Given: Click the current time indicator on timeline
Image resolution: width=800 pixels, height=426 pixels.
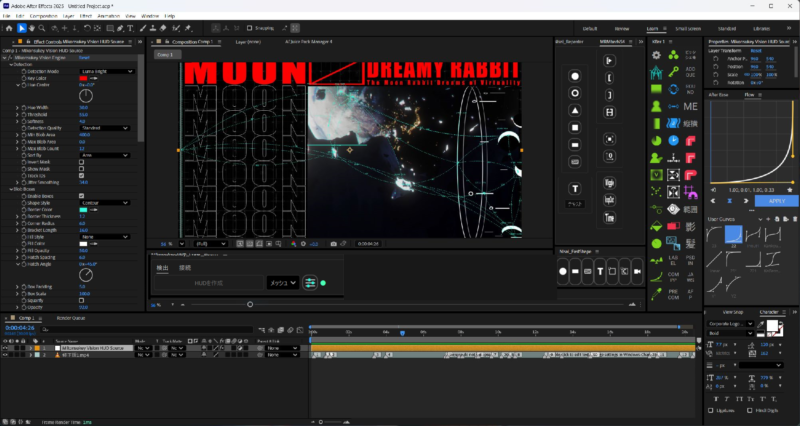Looking at the screenshot, I should [403, 333].
